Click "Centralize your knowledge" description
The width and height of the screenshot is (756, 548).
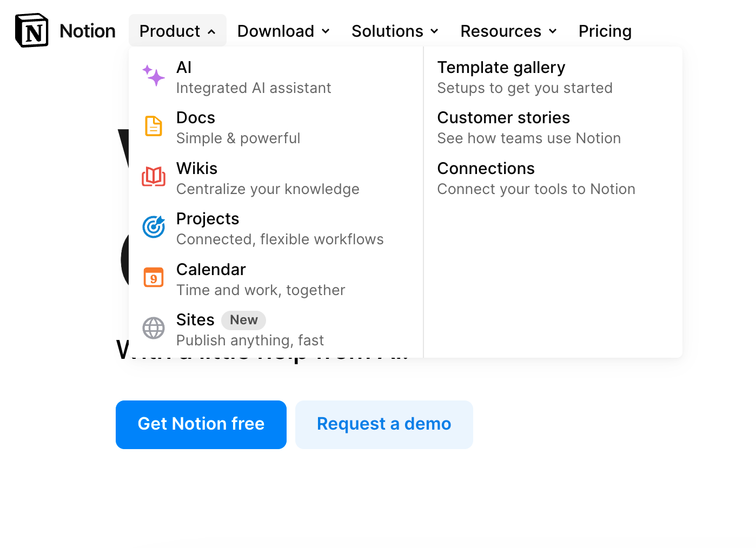(x=268, y=189)
